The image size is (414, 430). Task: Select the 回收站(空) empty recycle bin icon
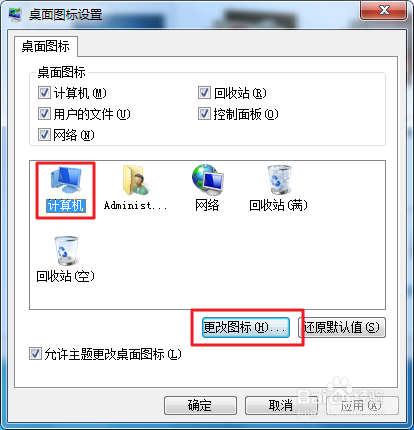pyautogui.click(x=66, y=251)
